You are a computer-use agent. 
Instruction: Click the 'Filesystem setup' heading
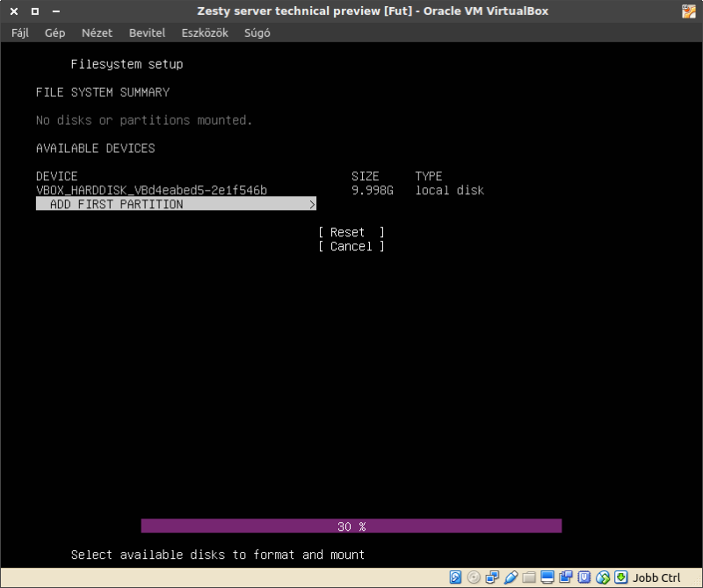pyautogui.click(x=127, y=64)
